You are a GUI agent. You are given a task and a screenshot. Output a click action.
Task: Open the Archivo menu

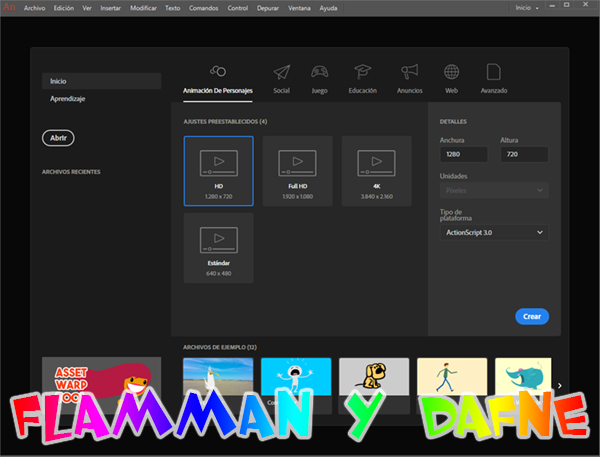34,8
